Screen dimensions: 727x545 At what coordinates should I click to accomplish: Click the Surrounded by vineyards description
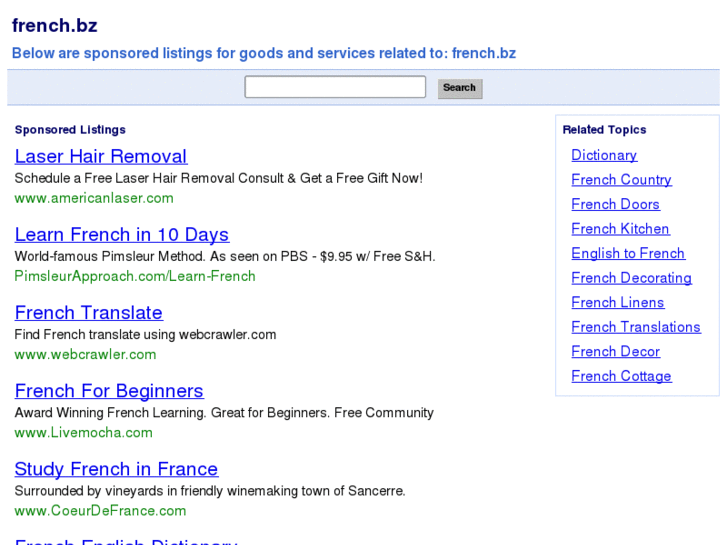point(210,491)
